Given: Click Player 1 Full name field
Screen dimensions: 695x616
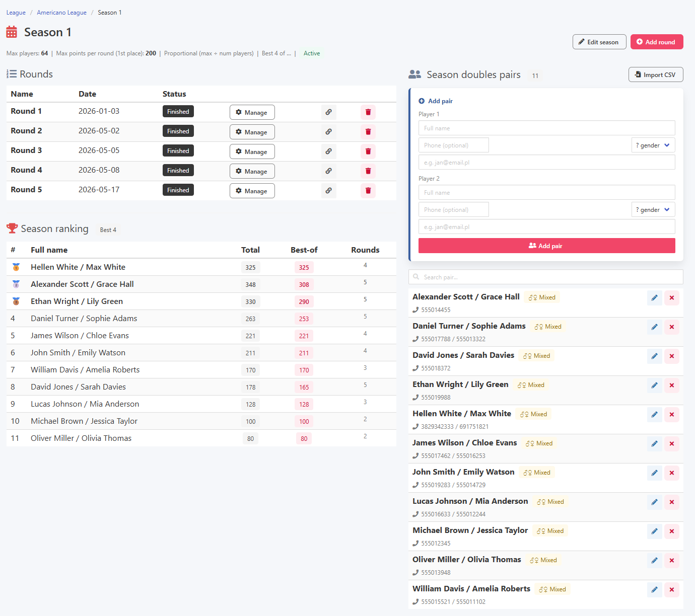Looking at the screenshot, I should [x=547, y=128].
